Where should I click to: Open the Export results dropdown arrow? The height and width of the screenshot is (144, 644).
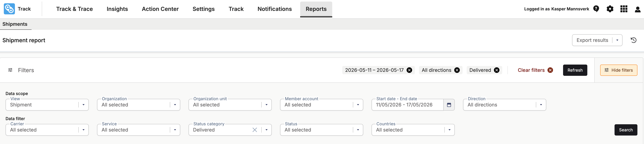617,40
